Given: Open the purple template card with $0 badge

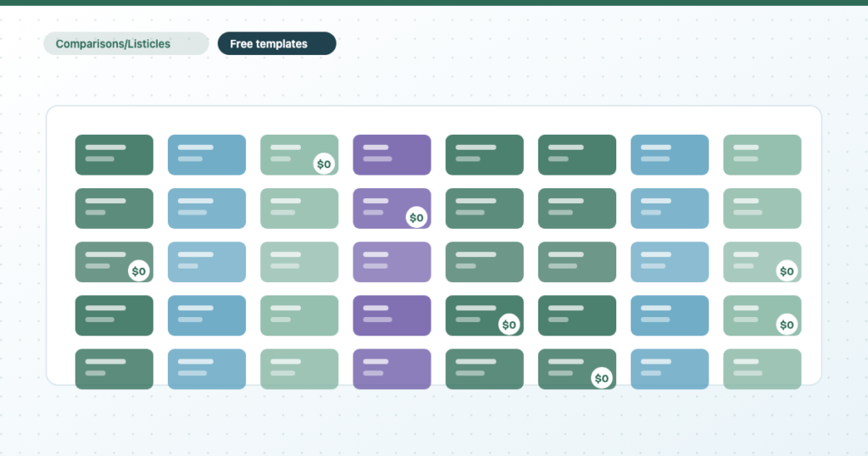Looking at the screenshot, I should pyautogui.click(x=392, y=209).
